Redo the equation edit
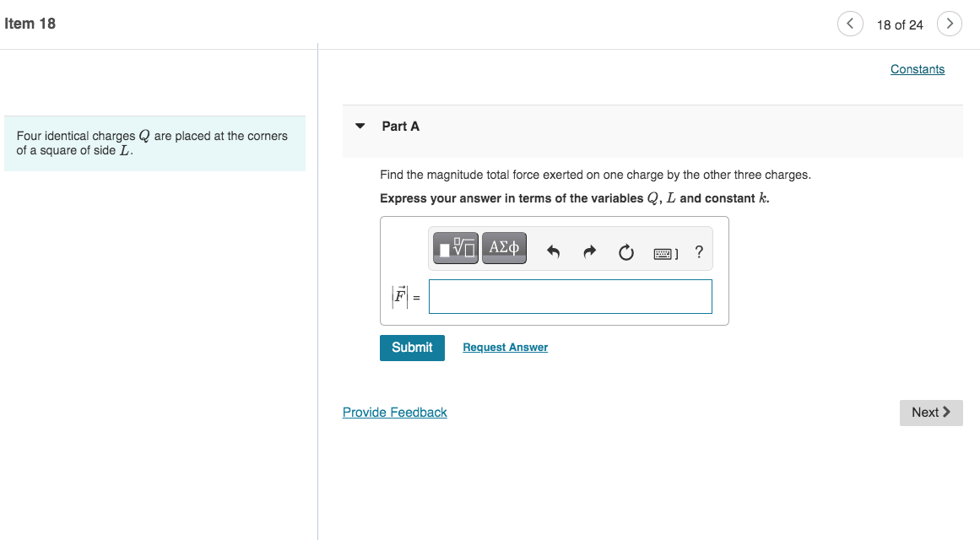Screen dimensions: 980x540 589,251
